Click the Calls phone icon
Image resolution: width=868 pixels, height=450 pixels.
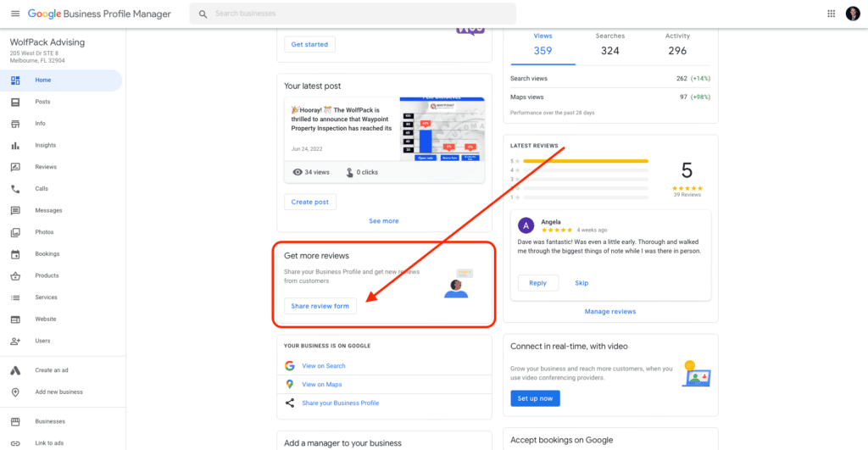tap(15, 189)
